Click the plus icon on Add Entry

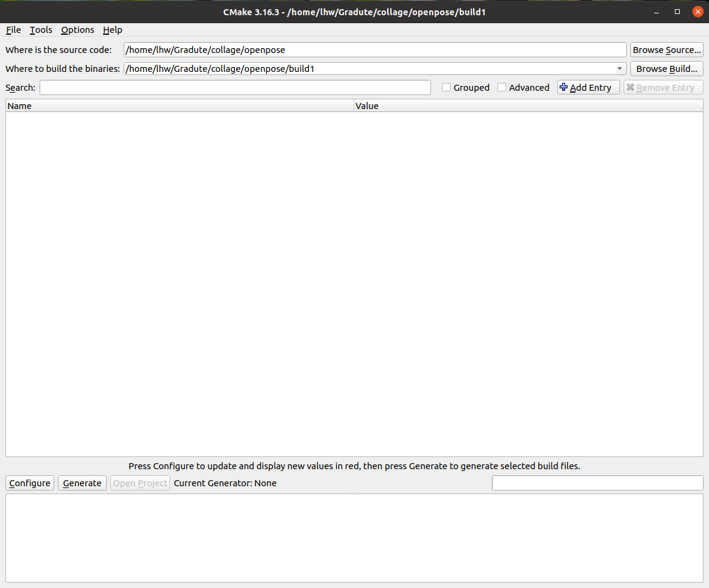[x=563, y=87]
